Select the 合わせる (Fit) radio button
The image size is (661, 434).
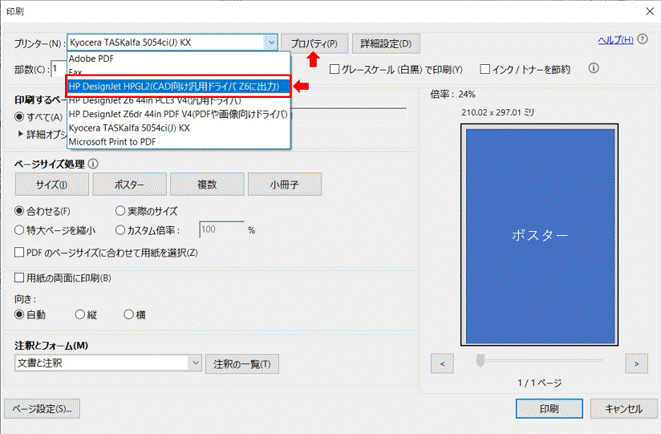19,210
